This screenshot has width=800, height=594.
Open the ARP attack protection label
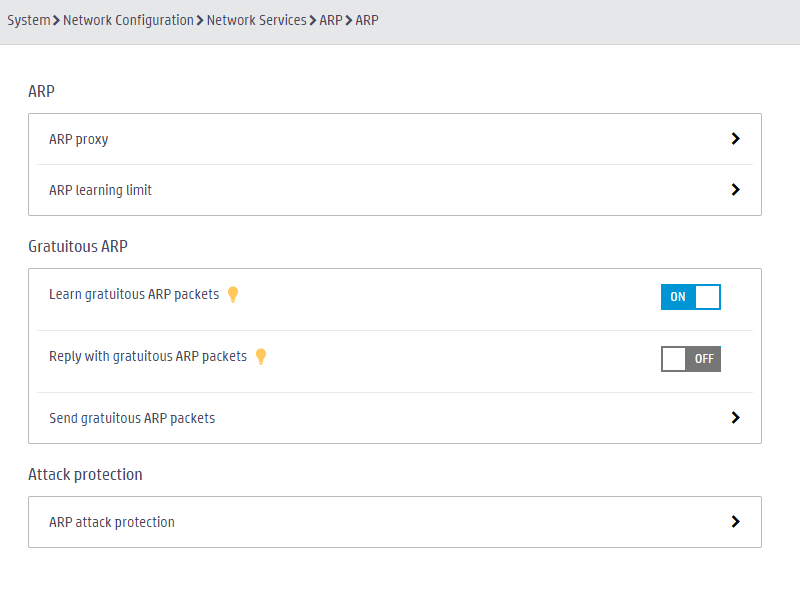[112, 523]
